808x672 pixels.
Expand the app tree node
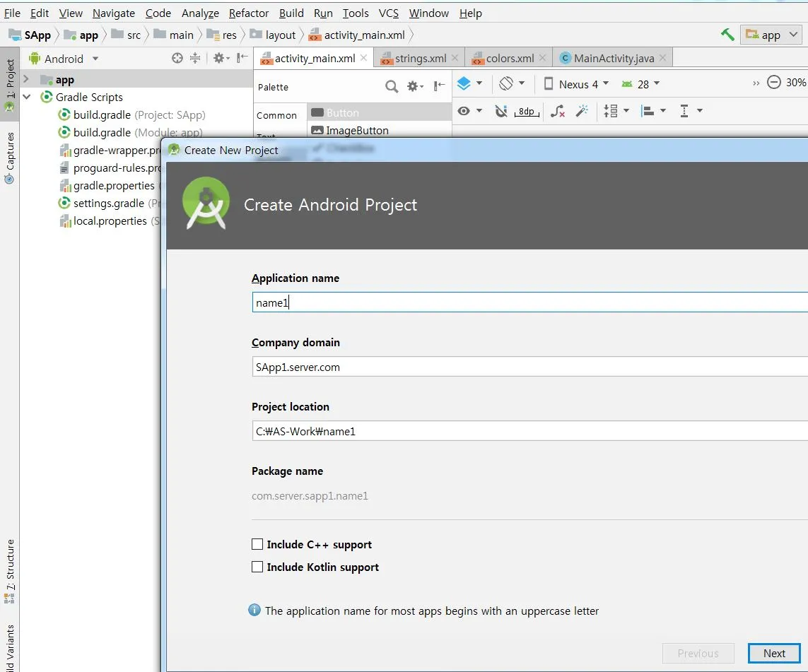25,79
